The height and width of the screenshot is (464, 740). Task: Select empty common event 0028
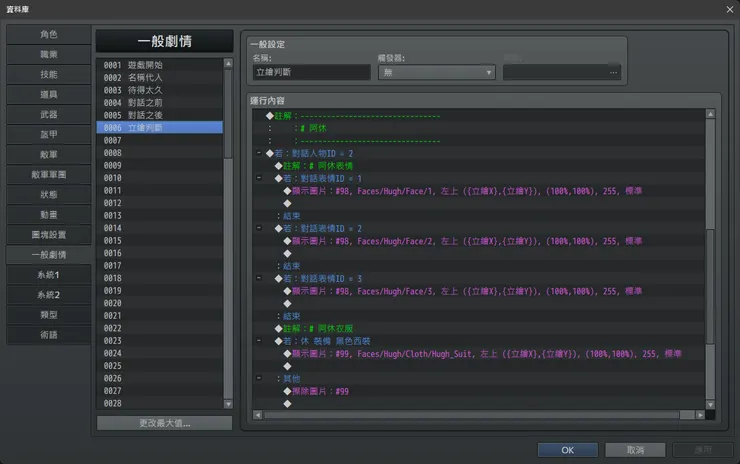click(160, 403)
